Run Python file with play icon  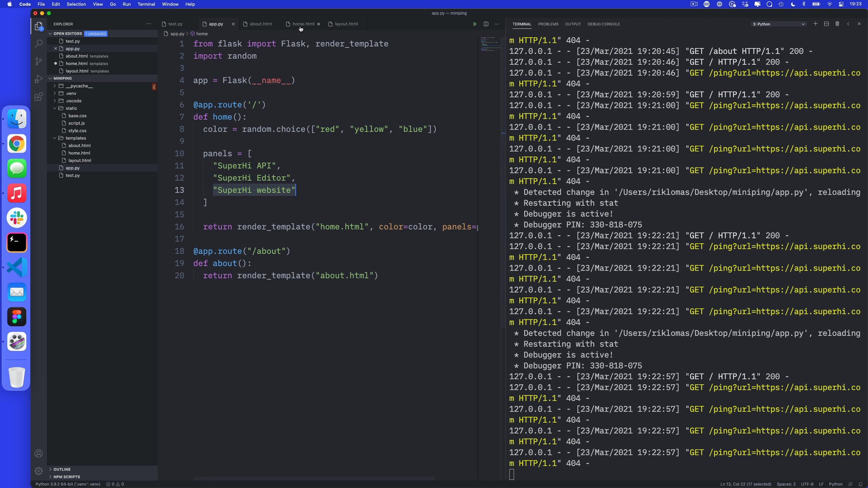(475, 24)
